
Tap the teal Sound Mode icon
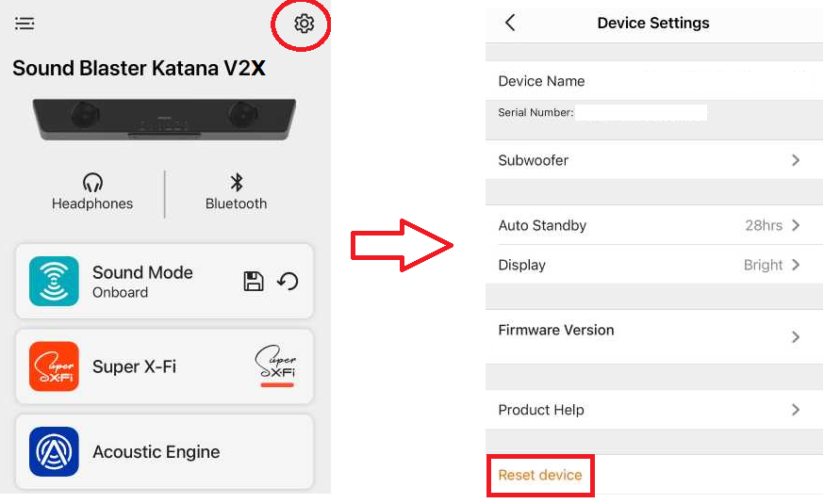[54, 281]
